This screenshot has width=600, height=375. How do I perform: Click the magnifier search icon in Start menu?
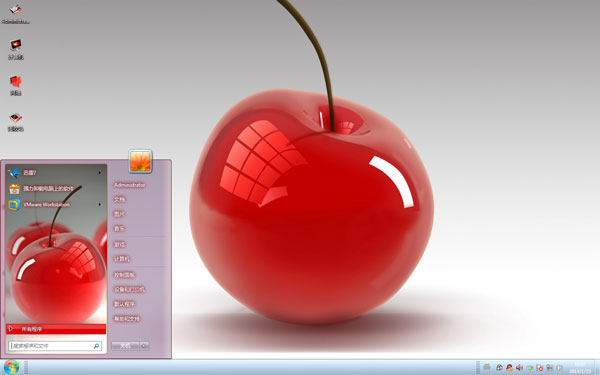(x=96, y=346)
